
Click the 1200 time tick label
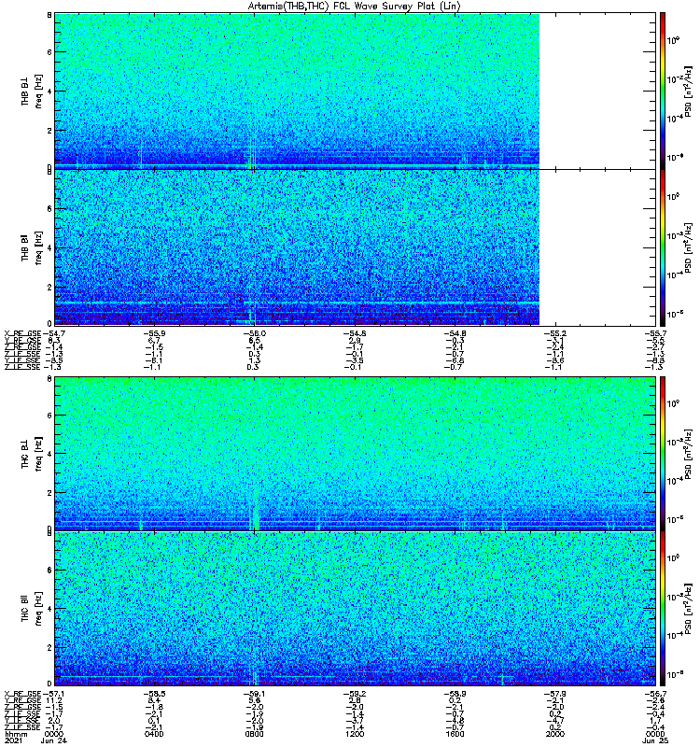pyautogui.click(x=355, y=734)
